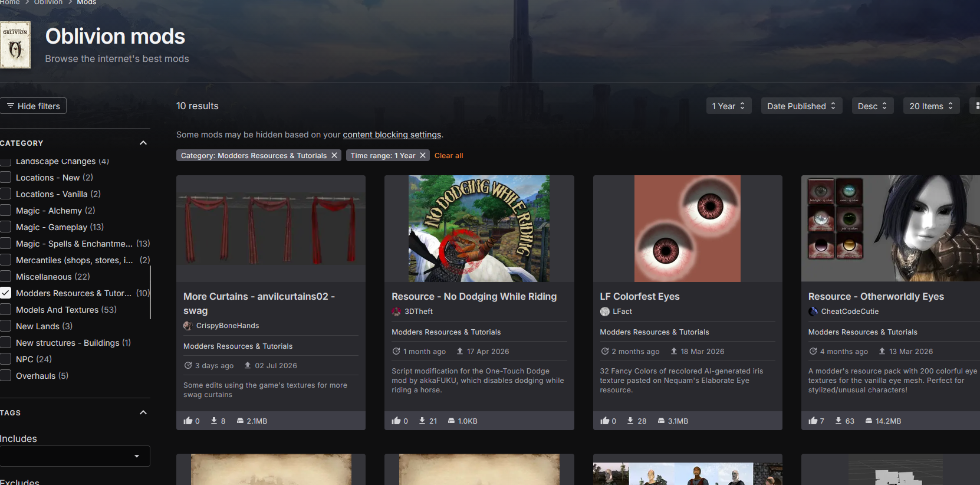
Task: Go to Home in breadcrumb
Action: point(10,2)
